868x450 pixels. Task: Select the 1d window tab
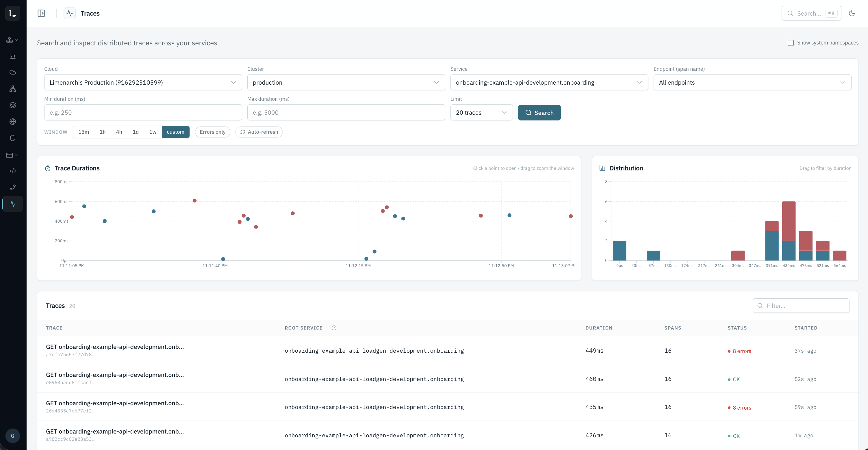tap(136, 132)
